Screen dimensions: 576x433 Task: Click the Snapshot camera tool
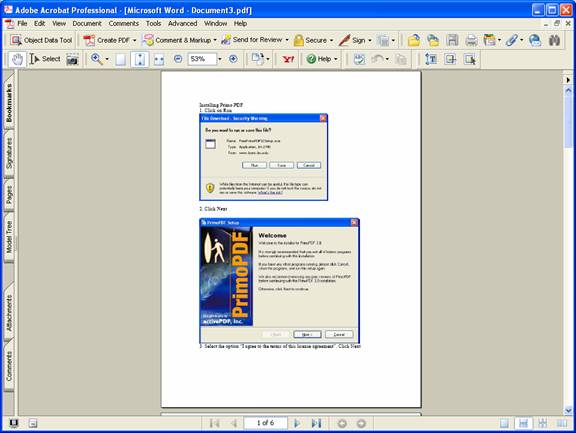(72, 59)
